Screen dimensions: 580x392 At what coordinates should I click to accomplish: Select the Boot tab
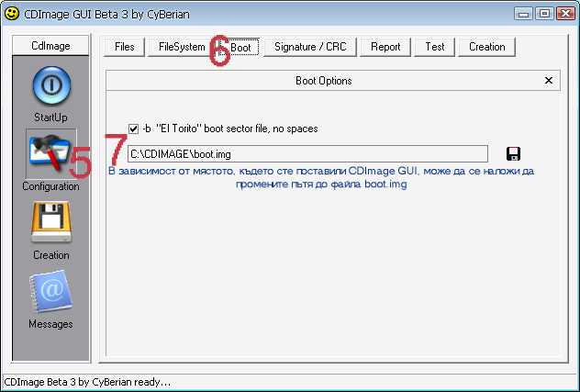click(x=240, y=48)
